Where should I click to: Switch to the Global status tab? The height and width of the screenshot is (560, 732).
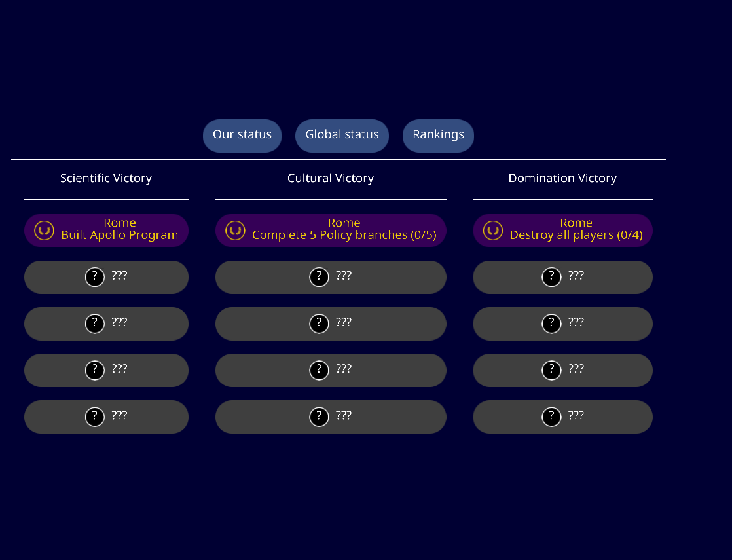(342, 135)
